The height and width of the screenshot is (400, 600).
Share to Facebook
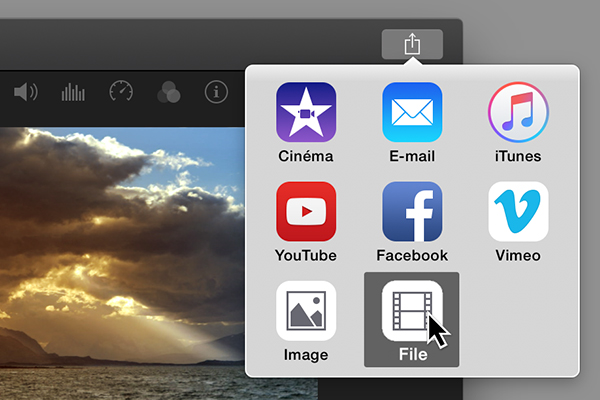click(x=412, y=222)
